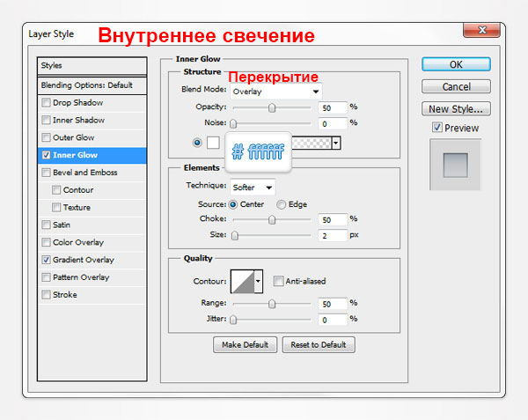Open the Contour picker arrow
Viewport: 528px width, 420px height.
click(x=258, y=281)
